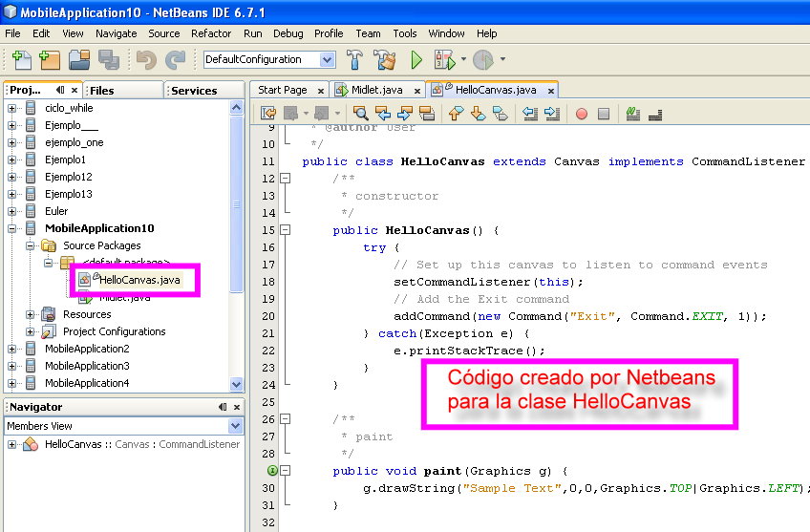Close the Navigator panel
Image resolution: width=810 pixels, height=532 pixels.
(237, 408)
